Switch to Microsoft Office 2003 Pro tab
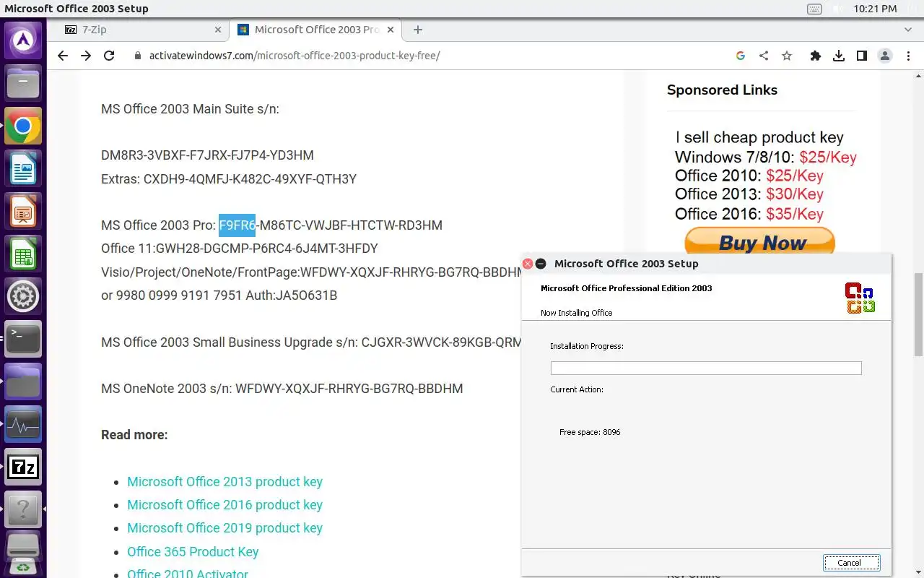The image size is (924, 578). point(315,30)
